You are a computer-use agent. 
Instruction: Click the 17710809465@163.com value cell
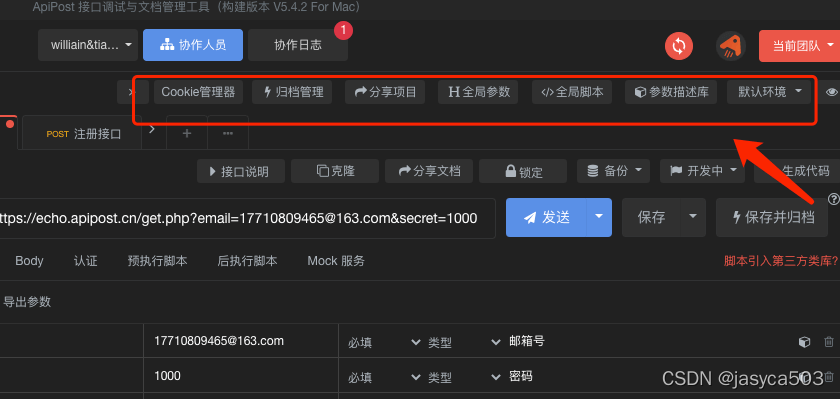click(241, 341)
